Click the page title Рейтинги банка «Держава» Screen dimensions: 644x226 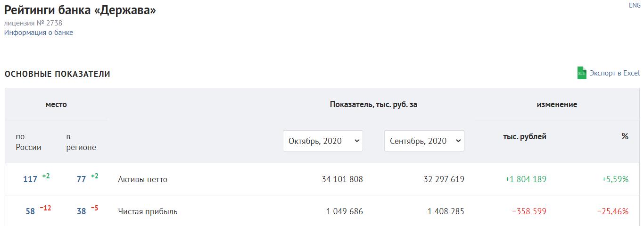point(80,10)
